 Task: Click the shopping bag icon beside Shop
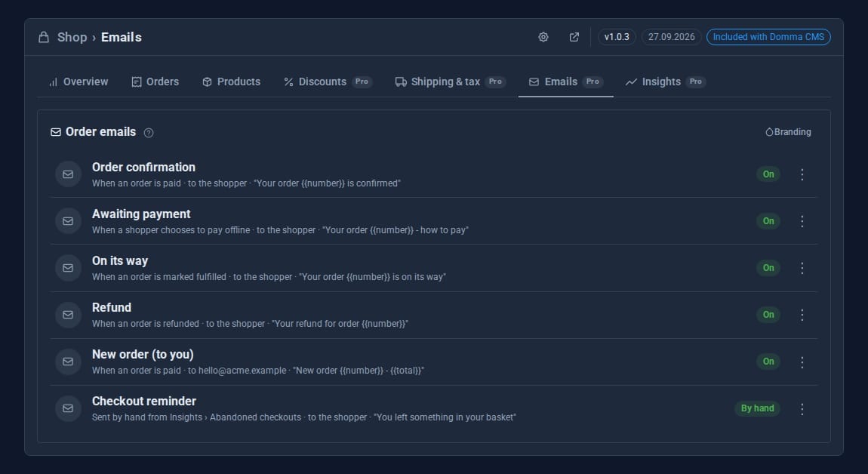pyautogui.click(x=44, y=37)
